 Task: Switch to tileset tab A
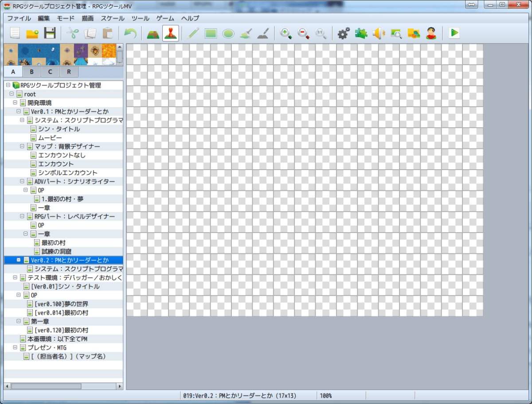point(13,72)
